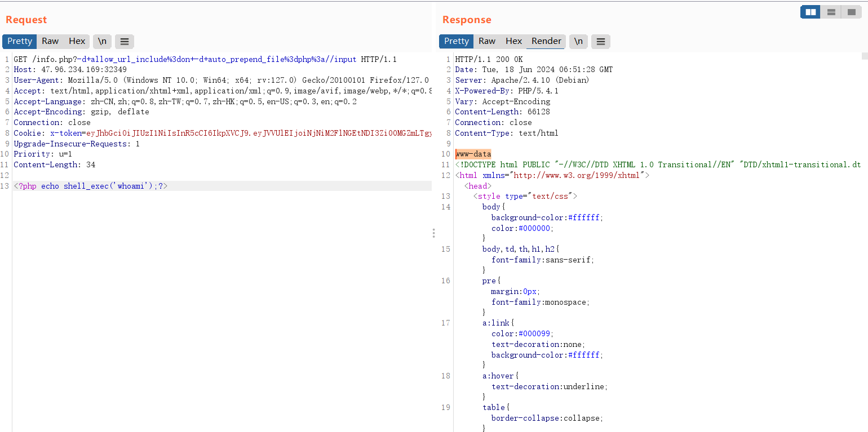Click the font-family:monospace CSS line
The width and height of the screenshot is (868, 432).
pos(540,302)
